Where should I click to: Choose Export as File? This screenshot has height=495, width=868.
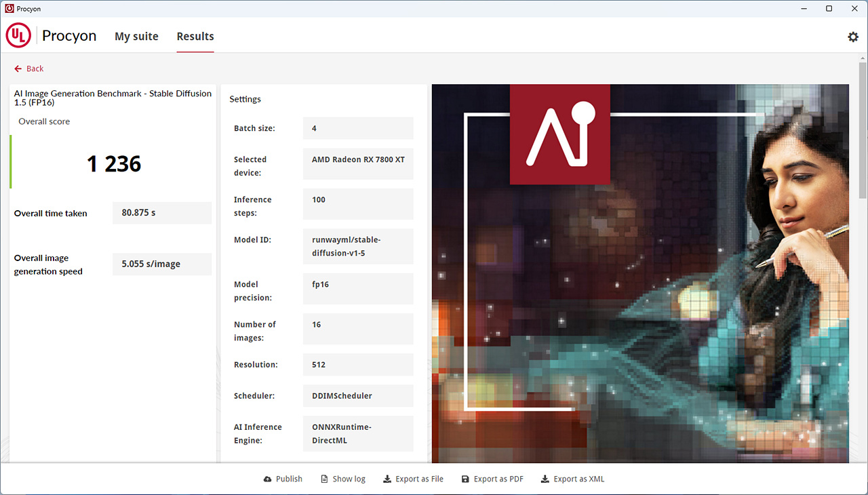pos(414,479)
